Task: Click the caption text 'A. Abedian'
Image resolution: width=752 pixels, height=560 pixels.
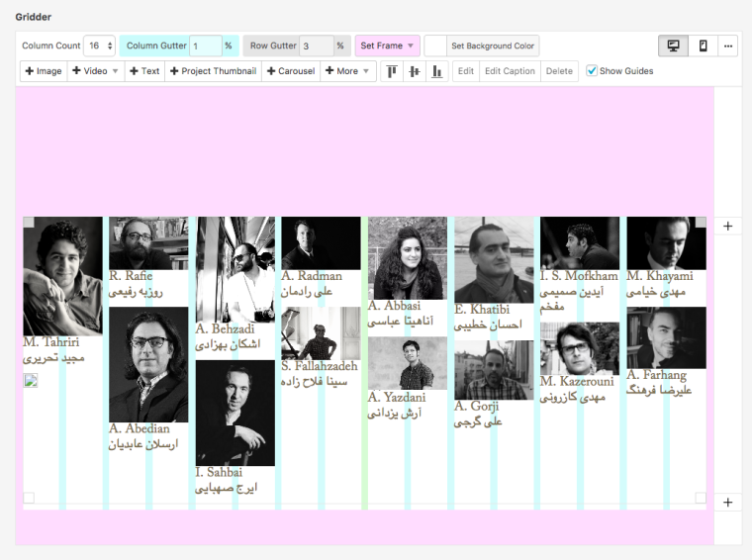Action: click(x=140, y=428)
